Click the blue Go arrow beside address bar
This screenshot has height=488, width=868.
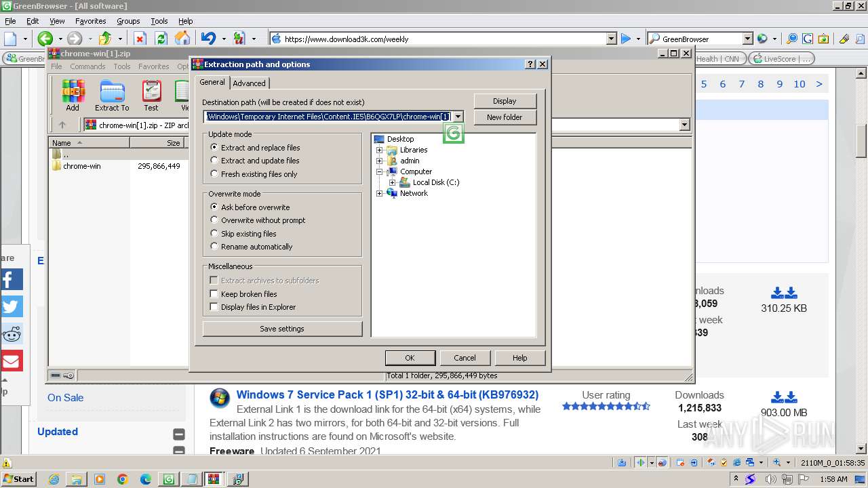pyautogui.click(x=626, y=39)
